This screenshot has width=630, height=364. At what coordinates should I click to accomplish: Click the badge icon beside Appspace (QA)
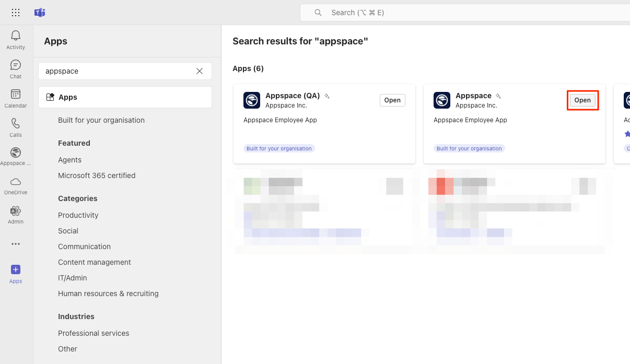coord(327,96)
